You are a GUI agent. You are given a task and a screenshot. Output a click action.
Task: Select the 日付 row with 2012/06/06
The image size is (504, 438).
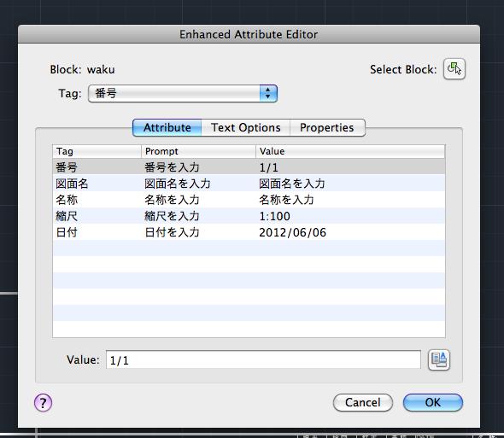pyautogui.click(x=249, y=232)
